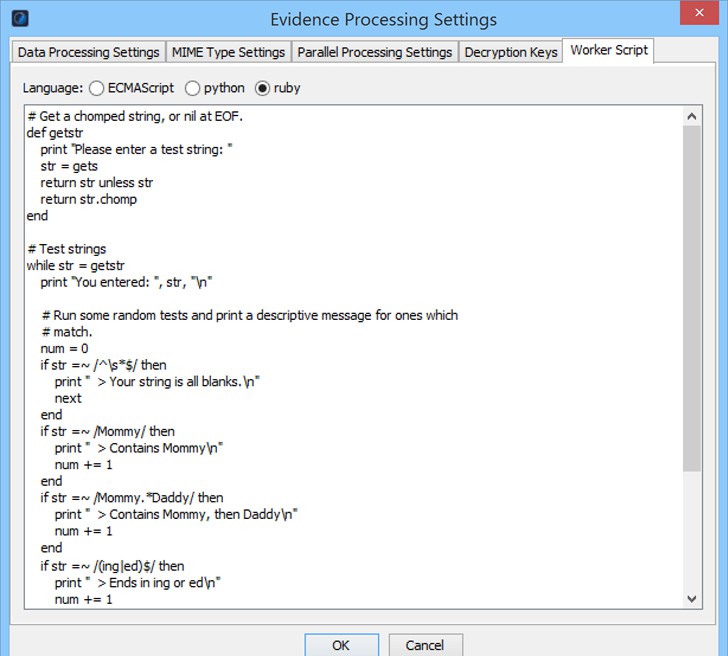This screenshot has width=728, height=656.
Task: Click the 'Ends in ing or ed' print line
Action: [138, 583]
